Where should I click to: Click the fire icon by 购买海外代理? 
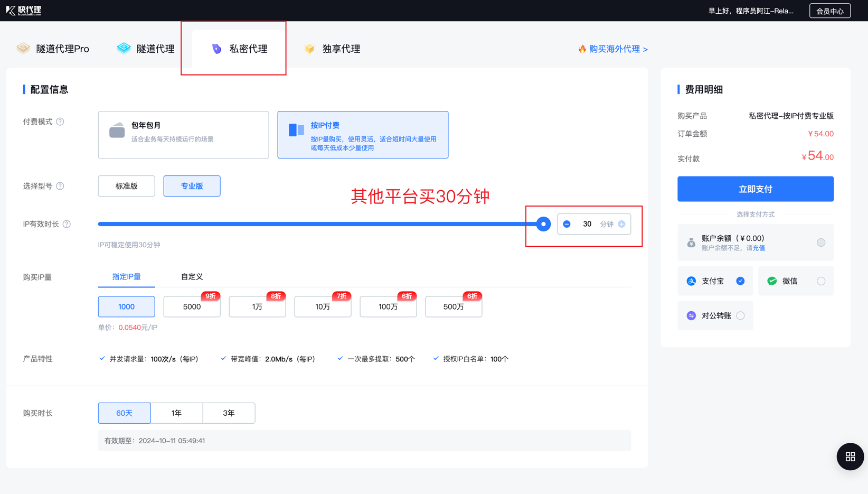582,49
